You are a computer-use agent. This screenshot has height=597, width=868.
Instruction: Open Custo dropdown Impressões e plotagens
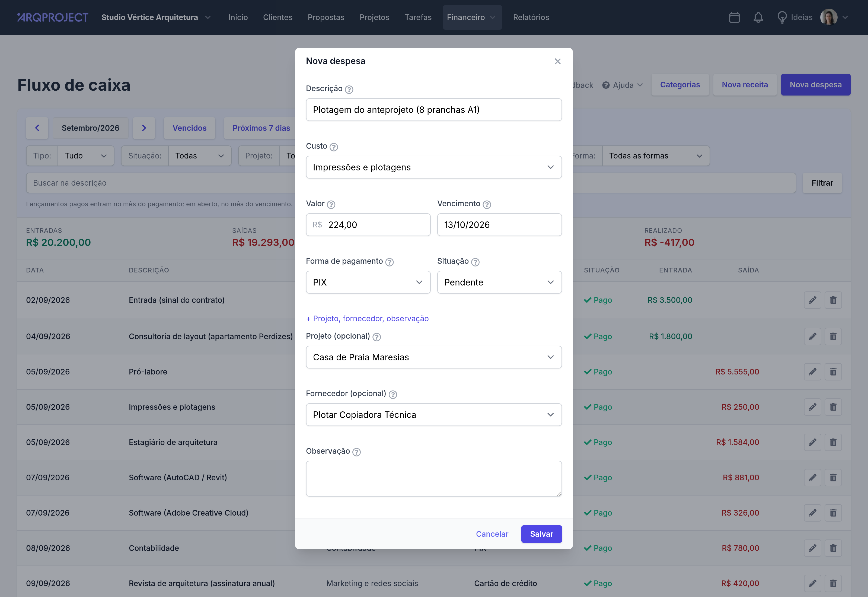click(434, 167)
